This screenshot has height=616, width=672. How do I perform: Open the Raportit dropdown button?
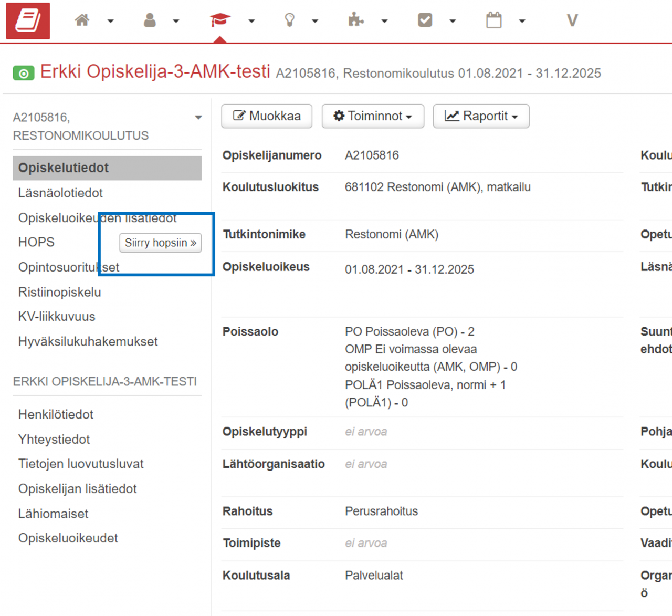pos(481,116)
